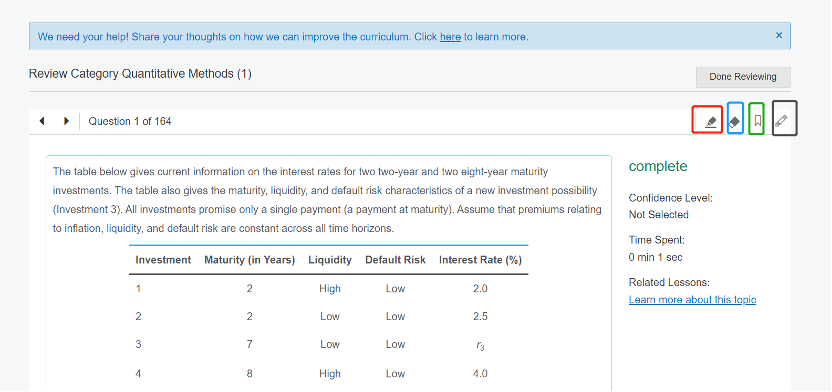Click the Review Category Quantitative Methods heading
The image size is (832, 392).
point(140,74)
